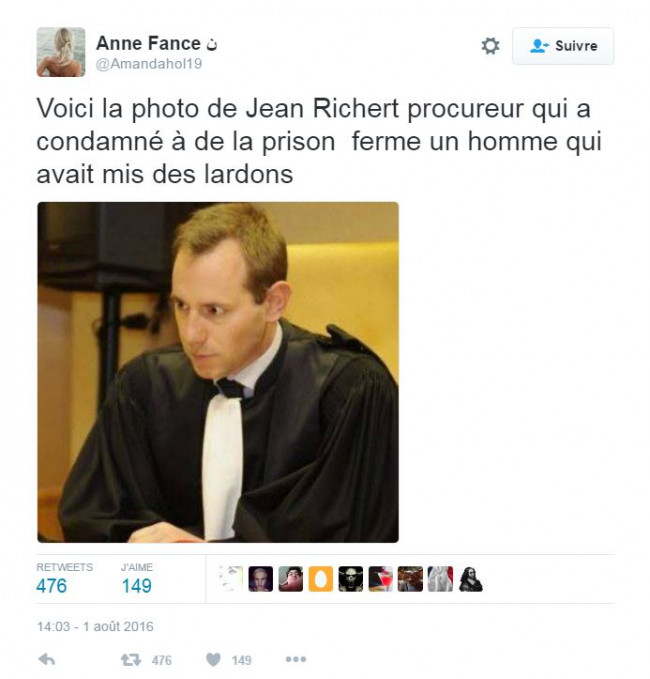The image size is (650, 679).
Task: Open the French flag avatar liker
Action: [440, 579]
